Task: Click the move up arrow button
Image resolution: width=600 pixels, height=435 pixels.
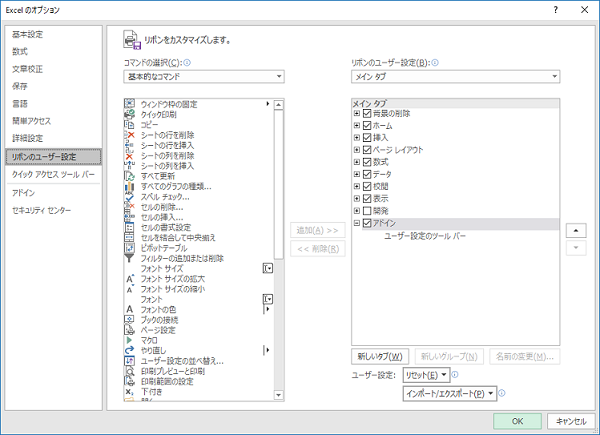Action: [x=576, y=231]
